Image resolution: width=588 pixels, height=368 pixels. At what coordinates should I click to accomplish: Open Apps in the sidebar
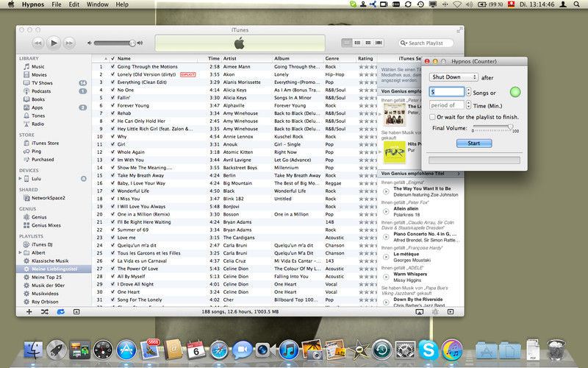pos(37,107)
